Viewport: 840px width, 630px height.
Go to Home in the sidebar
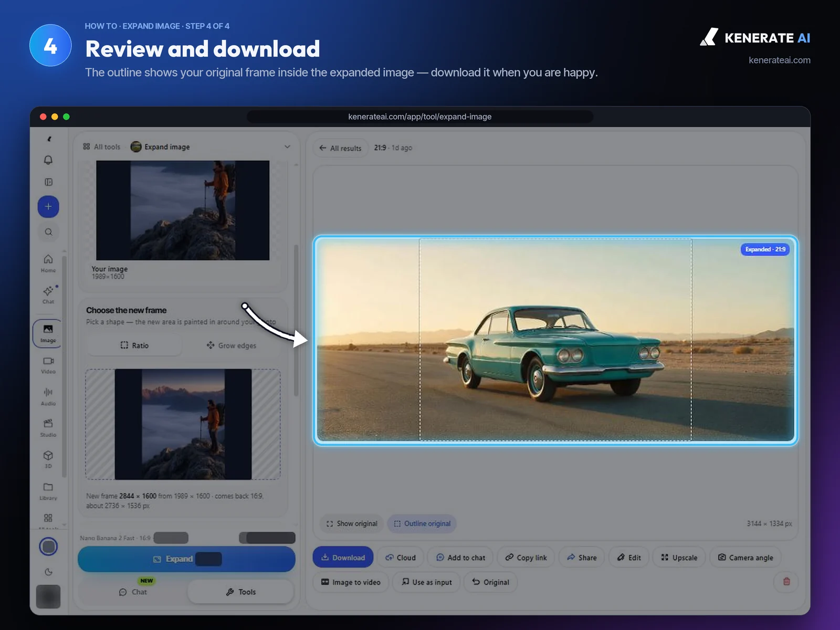pyautogui.click(x=48, y=263)
